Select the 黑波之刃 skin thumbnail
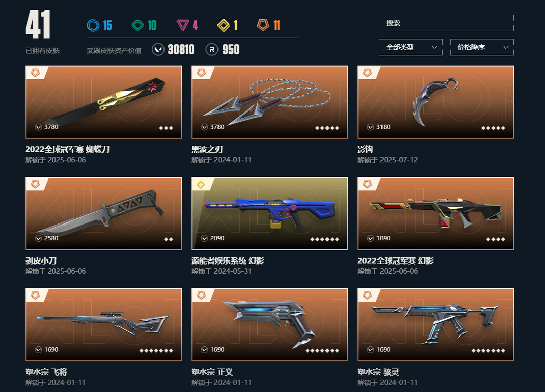Image resolution: width=545 pixels, height=392 pixels. coord(269,102)
